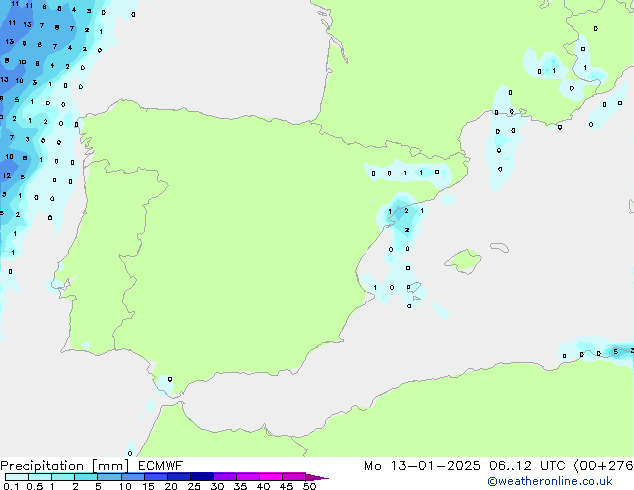Click the "45" legend scale label
634x490 pixels.
coord(286,486)
